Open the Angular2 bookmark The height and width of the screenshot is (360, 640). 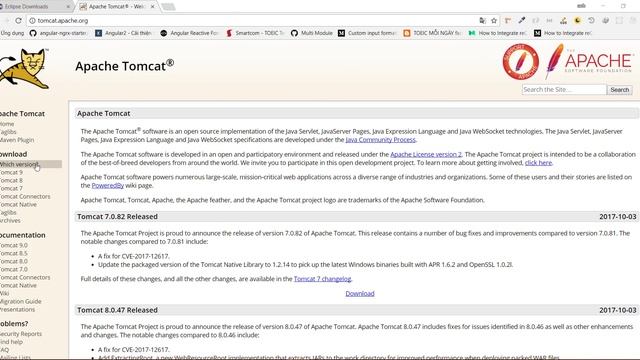(x=123, y=33)
